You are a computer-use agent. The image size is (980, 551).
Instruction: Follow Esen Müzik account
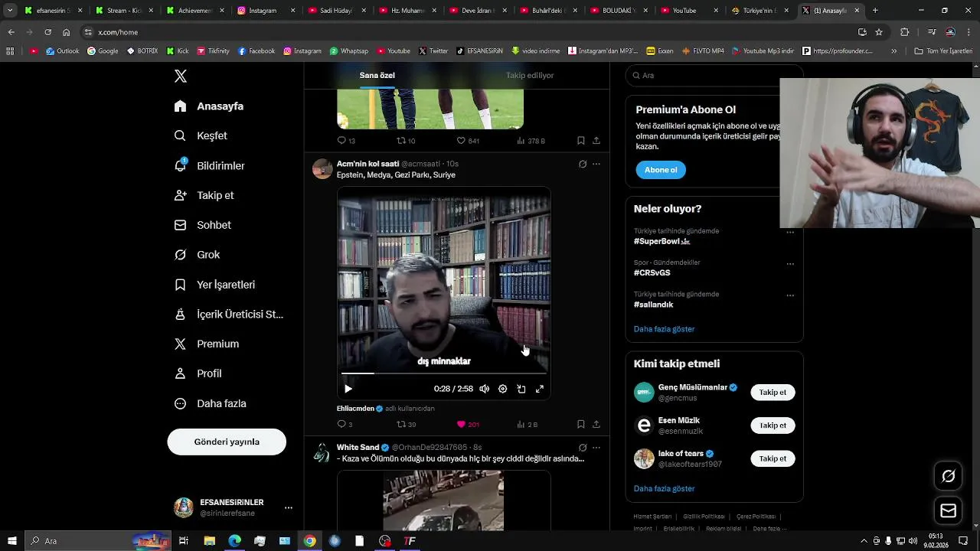point(773,425)
